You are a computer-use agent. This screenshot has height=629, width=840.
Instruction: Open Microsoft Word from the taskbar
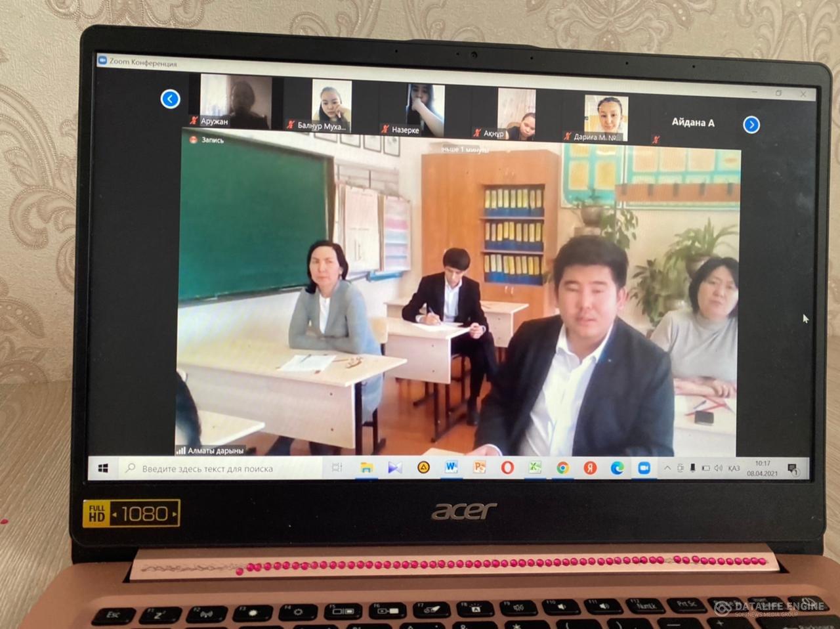pyautogui.click(x=451, y=467)
